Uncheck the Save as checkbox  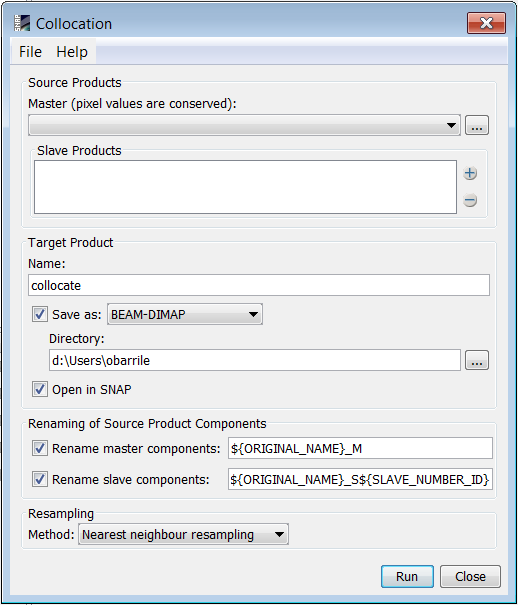tap(40, 314)
